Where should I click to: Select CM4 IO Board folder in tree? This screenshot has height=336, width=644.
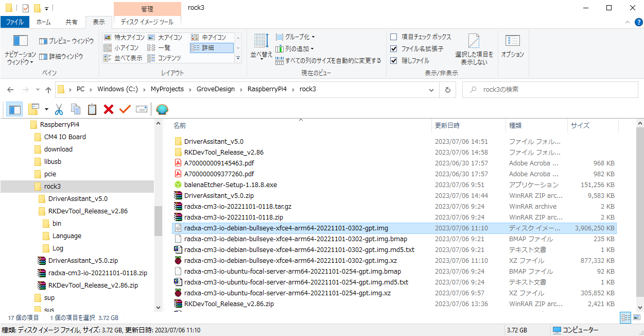coord(65,137)
